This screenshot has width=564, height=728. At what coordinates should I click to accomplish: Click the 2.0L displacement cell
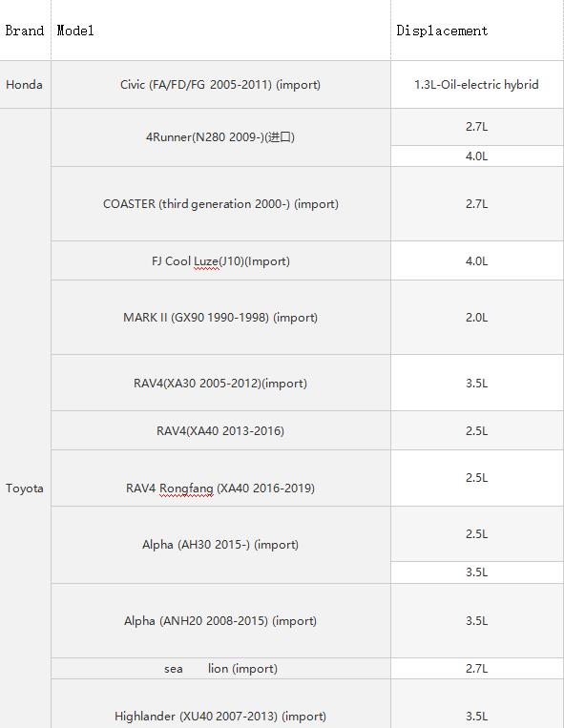point(477,318)
